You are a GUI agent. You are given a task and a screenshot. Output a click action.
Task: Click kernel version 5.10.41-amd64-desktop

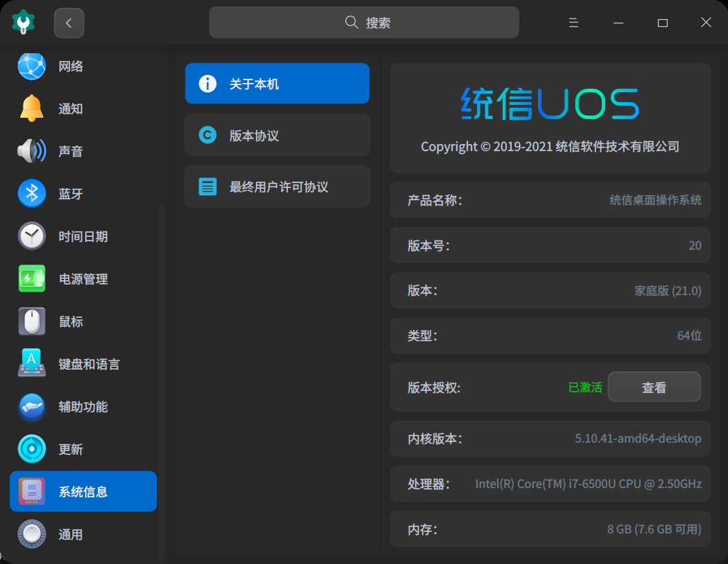[638, 438]
